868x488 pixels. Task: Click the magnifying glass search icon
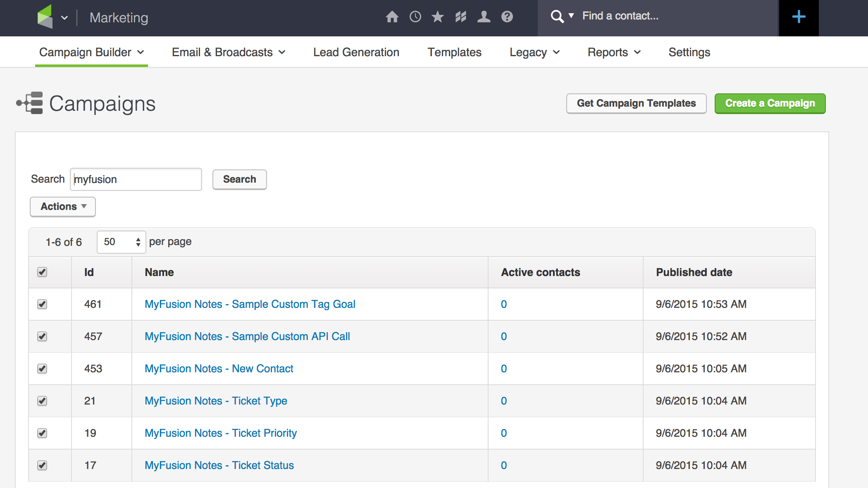point(557,17)
